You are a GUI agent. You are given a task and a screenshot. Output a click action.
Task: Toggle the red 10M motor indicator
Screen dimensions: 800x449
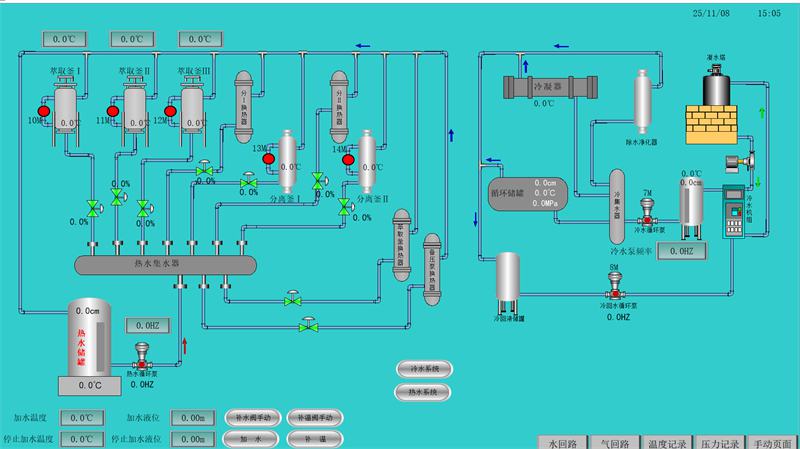(x=44, y=111)
